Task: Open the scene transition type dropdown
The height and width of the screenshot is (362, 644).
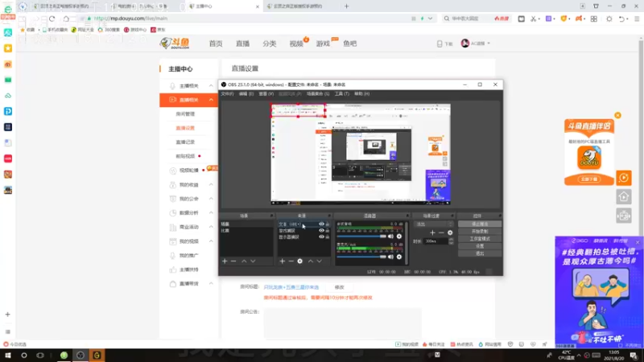Action: (x=433, y=224)
